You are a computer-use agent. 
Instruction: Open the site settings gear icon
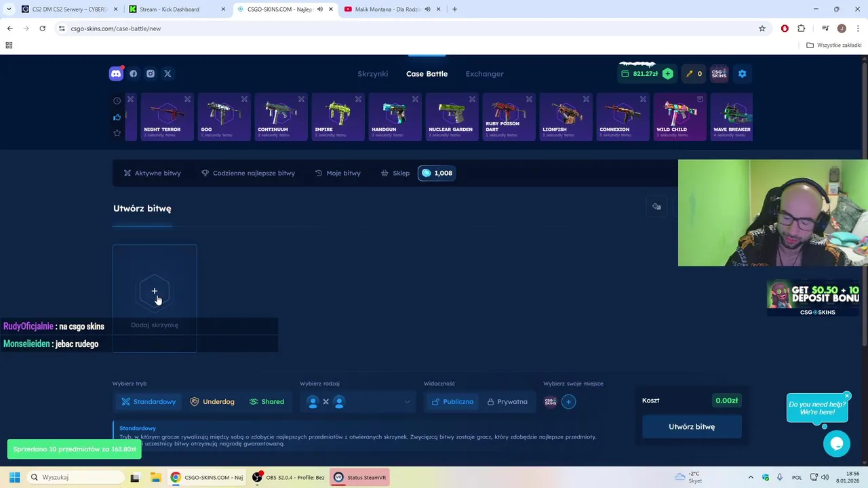[x=742, y=74]
